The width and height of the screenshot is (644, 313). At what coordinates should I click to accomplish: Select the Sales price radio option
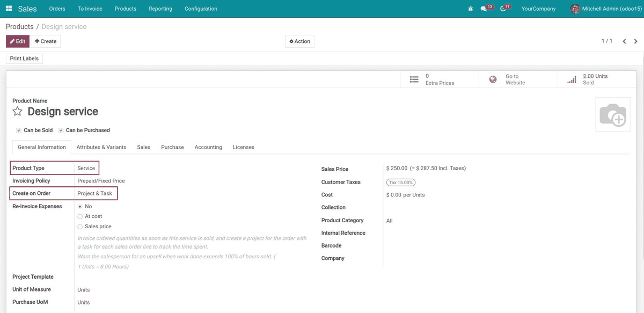pyautogui.click(x=80, y=227)
